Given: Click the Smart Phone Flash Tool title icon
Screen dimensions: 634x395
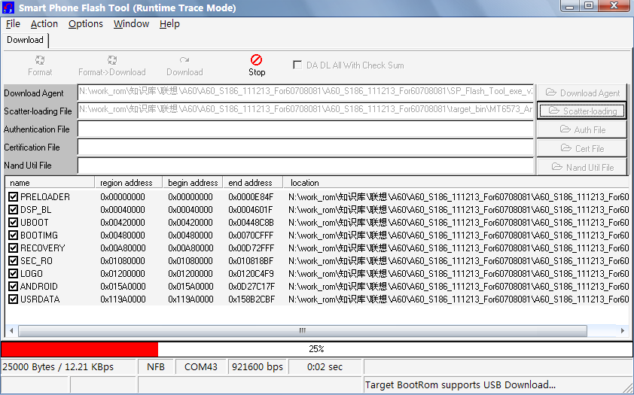Looking at the screenshot, I should pos(8,8).
